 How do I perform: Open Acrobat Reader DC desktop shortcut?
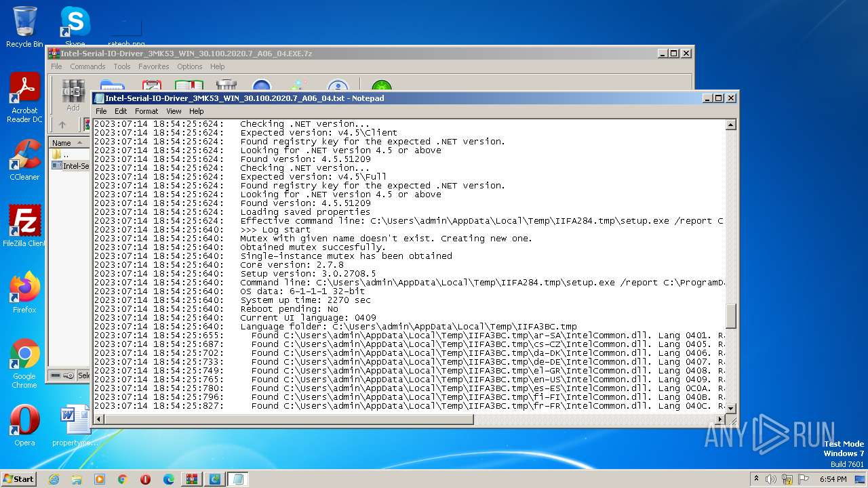coord(24,98)
